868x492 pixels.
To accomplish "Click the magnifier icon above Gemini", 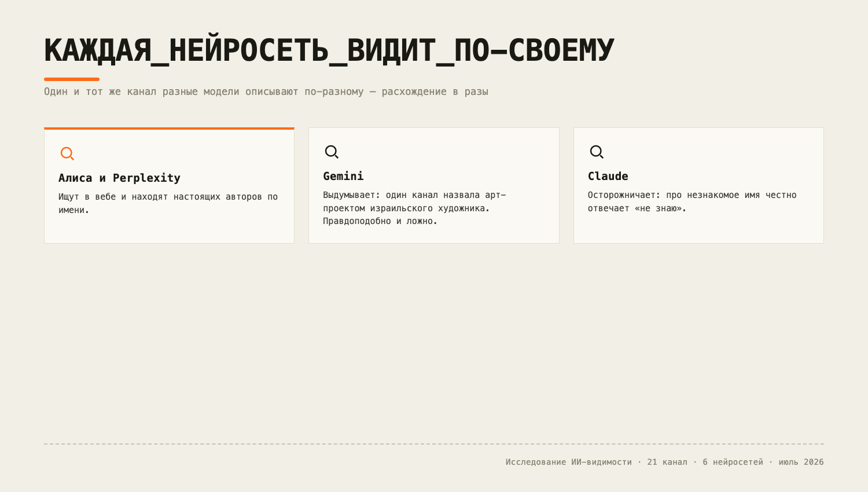I will [332, 152].
